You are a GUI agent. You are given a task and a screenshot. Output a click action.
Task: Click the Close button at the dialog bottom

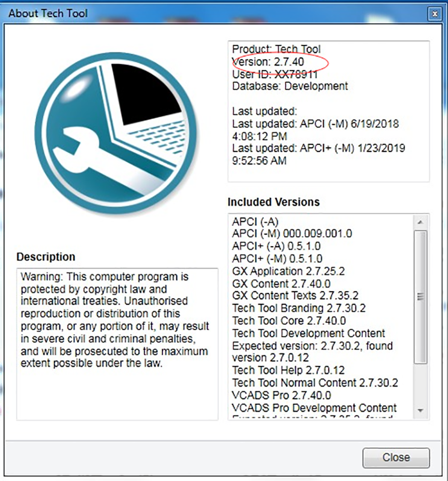pos(396,458)
